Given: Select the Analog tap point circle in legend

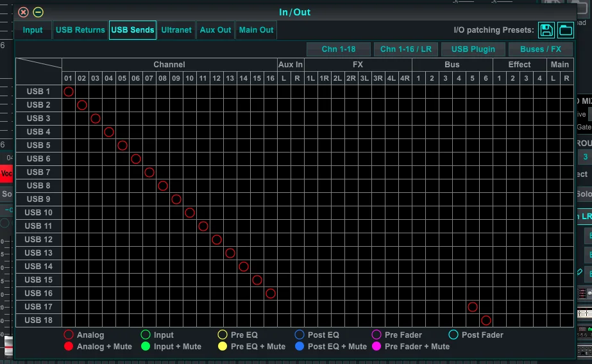Looking at the screenshot, I should point(69,335).
